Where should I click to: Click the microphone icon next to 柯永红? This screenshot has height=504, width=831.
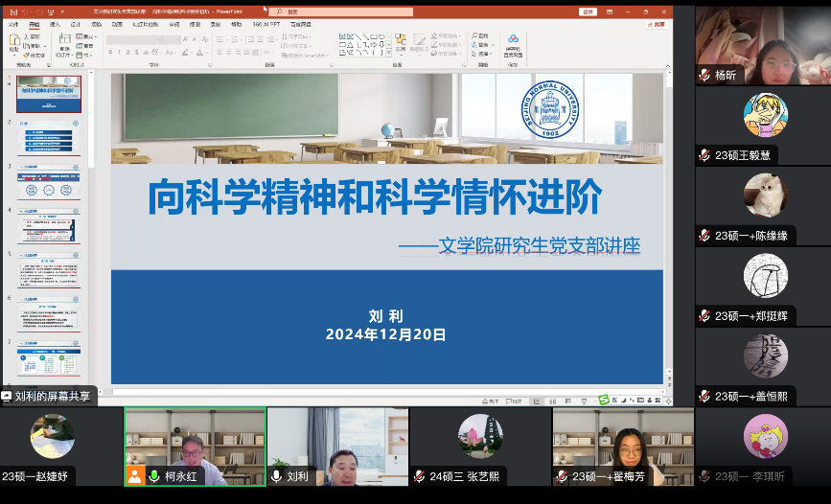click(x=153, y=476)
